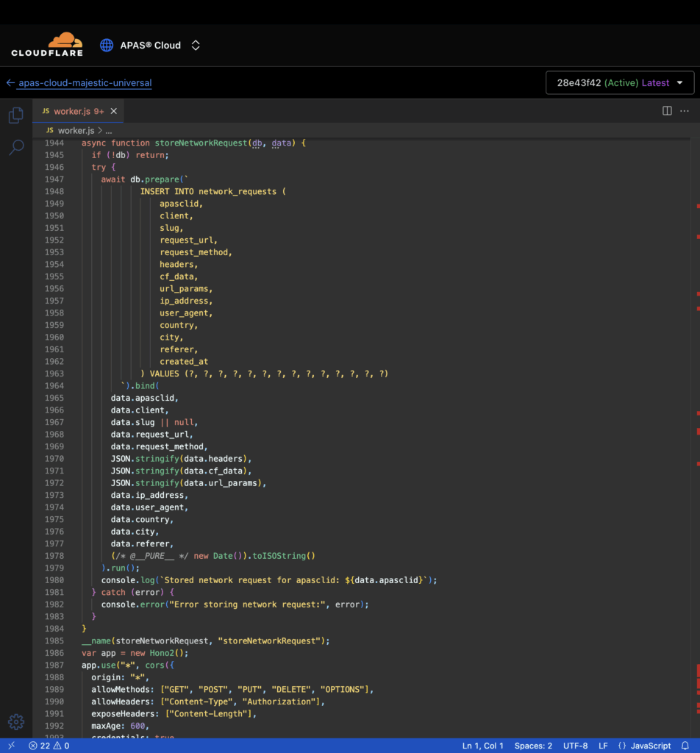
Task: Change encoding via UTF-8
Action: coord(575,746)
